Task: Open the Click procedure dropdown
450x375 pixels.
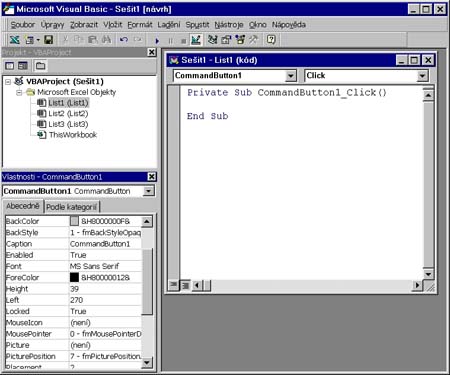Action: click(x=422, y=76)
